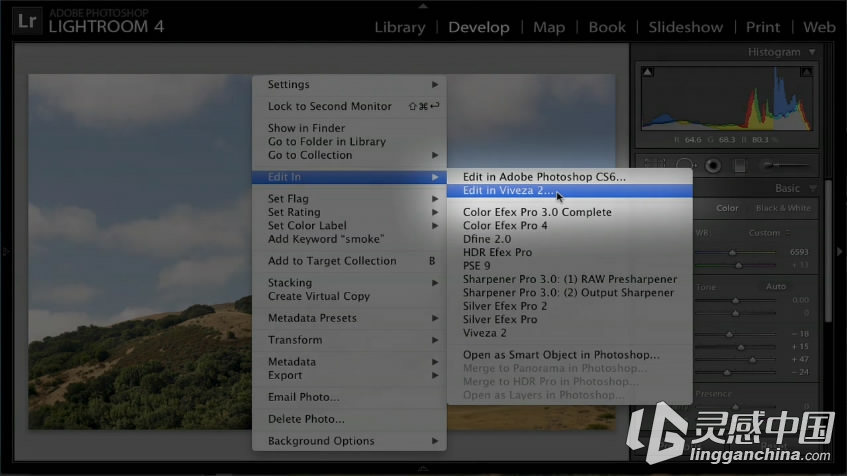Toggle highlight clipping indicator in histogram
The height and width of the screenshot is (476, 847).
coord(806,72)
